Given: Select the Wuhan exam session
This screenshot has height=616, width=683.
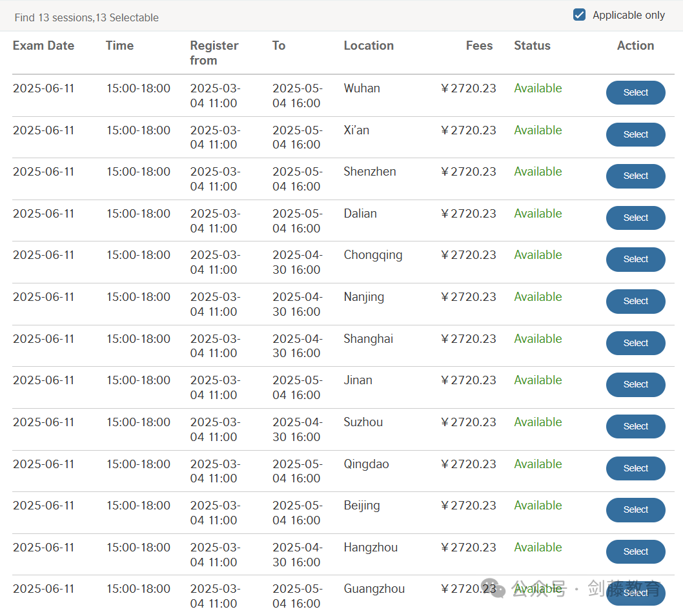Looking at the screenshot, I should pyautogui.click(x=635, y=93).
